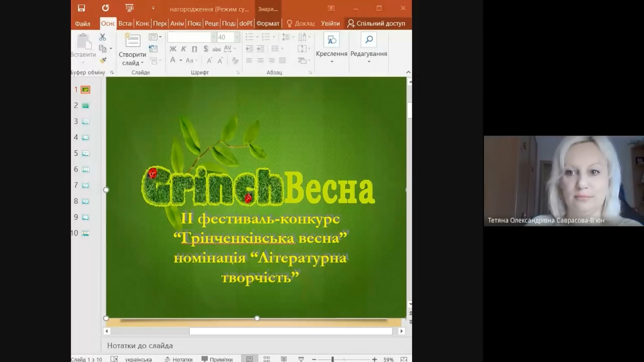Viewport: 644px width, 362px height.
Task: Expand the Створити слайд dropdown
Action: 133,63
